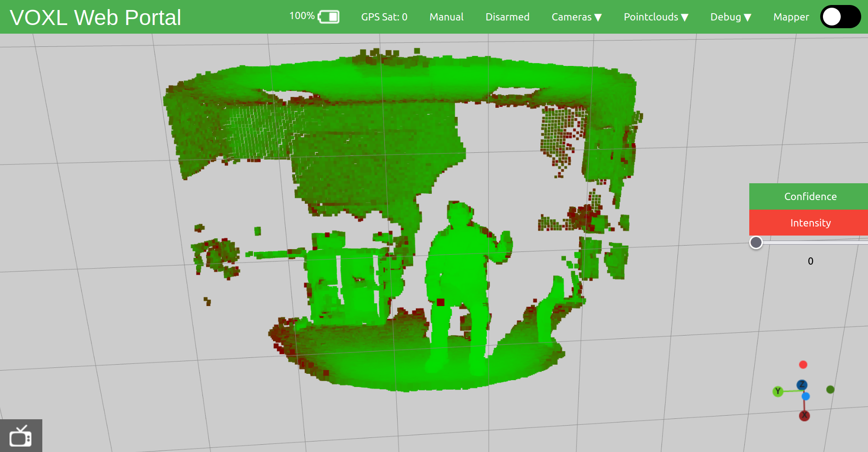Click the GPS Sat: 0 indicator
Viewport: 868px width, 452px height.
384,17
